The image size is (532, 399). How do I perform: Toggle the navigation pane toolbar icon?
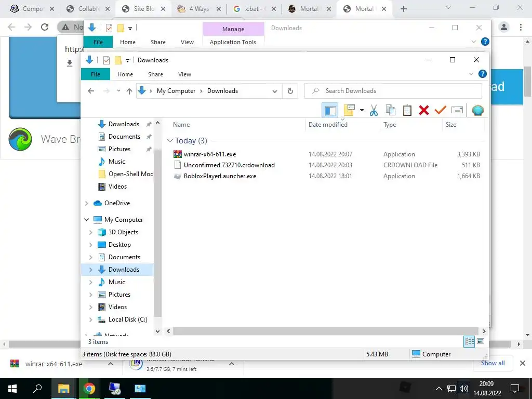(x=330, y=110)
